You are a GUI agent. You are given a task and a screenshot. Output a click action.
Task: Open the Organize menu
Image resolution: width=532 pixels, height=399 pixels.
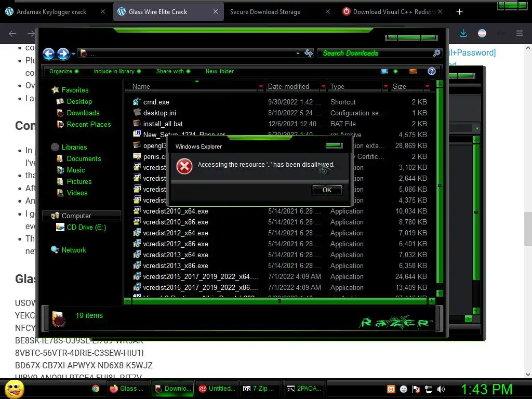(x=64, y=71)
